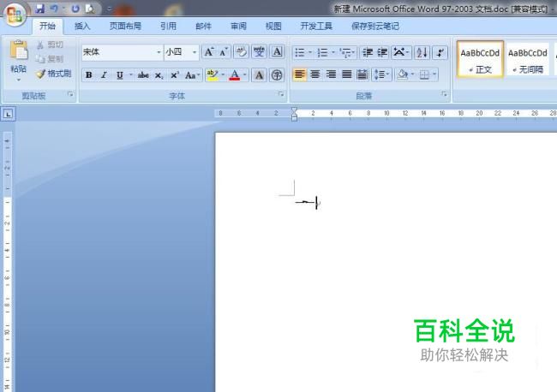Save the document from quick access toolbar
557x392 pixels.
40,9
